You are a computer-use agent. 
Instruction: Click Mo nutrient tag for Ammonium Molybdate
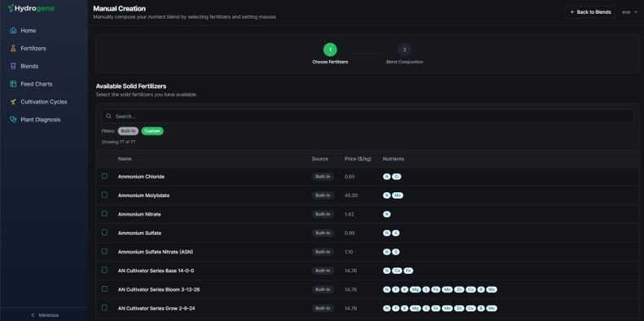point(397,196)
